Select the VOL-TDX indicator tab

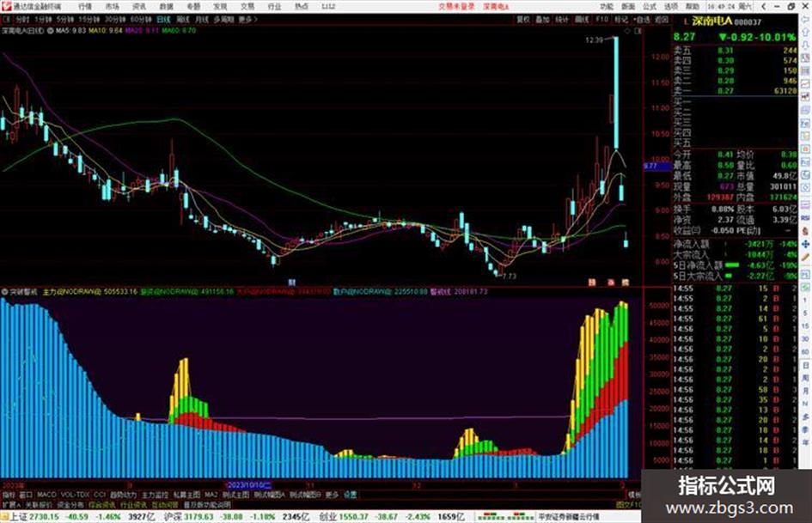point(75,495)
